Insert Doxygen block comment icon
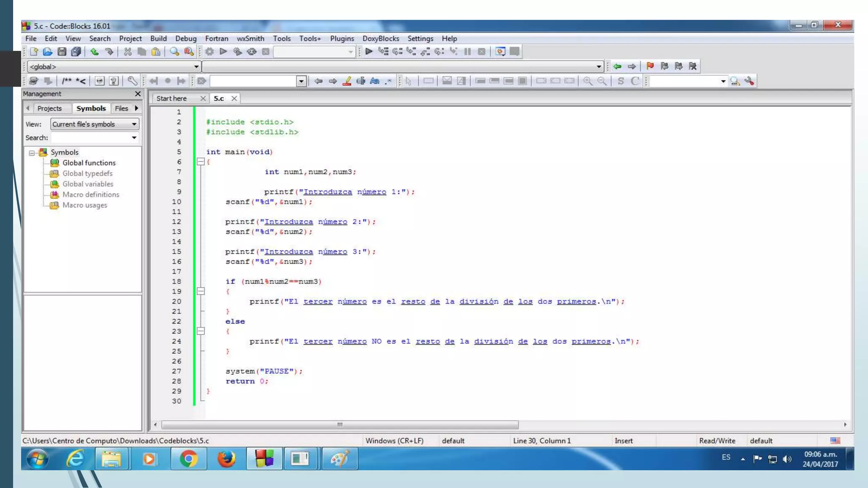 [67, 81]
